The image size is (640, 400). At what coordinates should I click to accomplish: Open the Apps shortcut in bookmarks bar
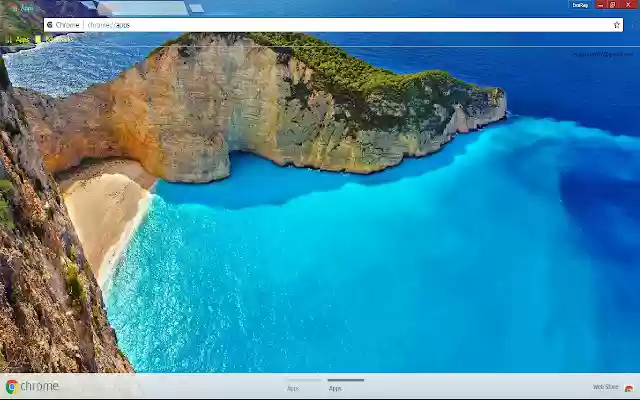(18, 40)
